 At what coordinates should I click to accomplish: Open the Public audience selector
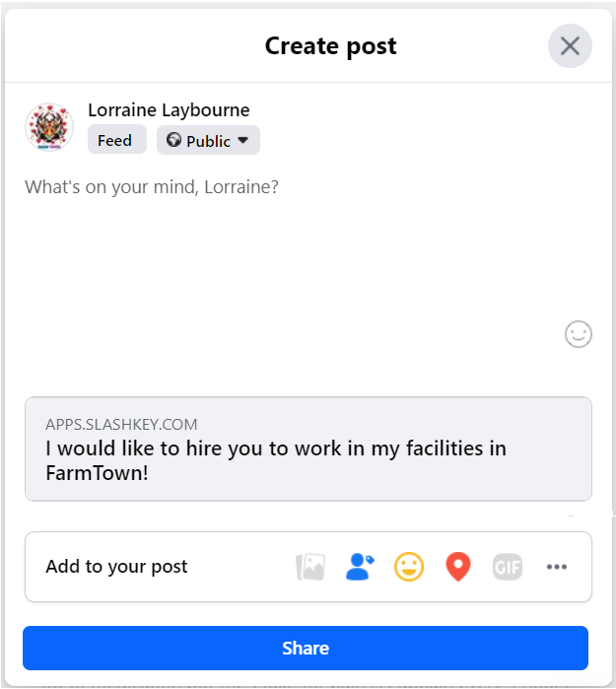(x=208, y=140)
